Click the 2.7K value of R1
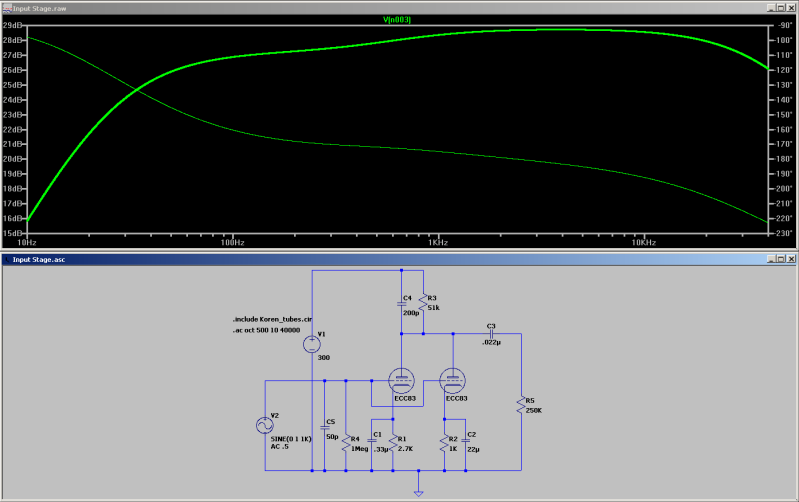Viewport: 799px width, 502px height. tap(405, 449)
